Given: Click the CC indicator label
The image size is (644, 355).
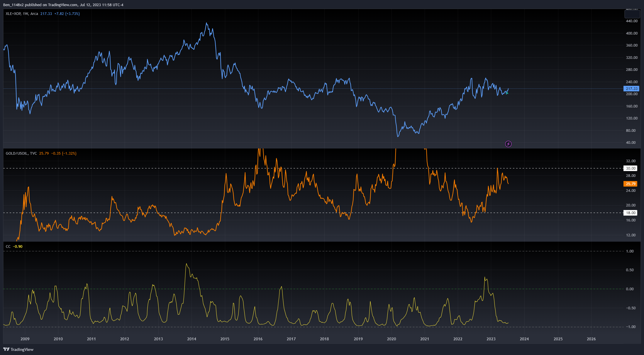Looking at the screenshot, I should (x=8, y=247).
